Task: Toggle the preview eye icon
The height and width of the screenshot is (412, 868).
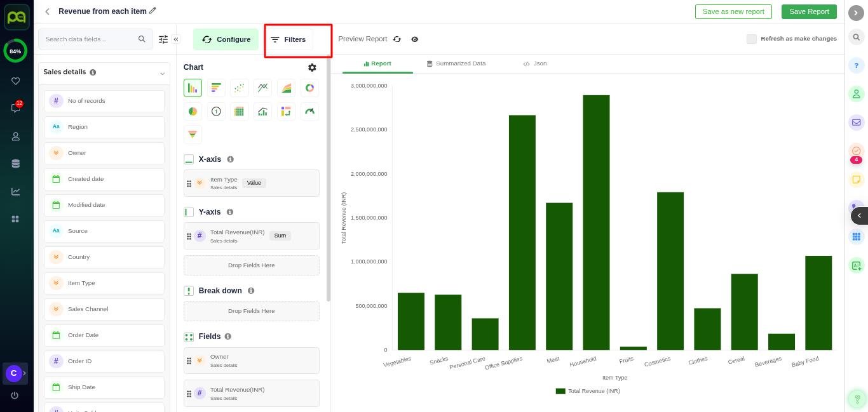Action: [x=415, y=39]
